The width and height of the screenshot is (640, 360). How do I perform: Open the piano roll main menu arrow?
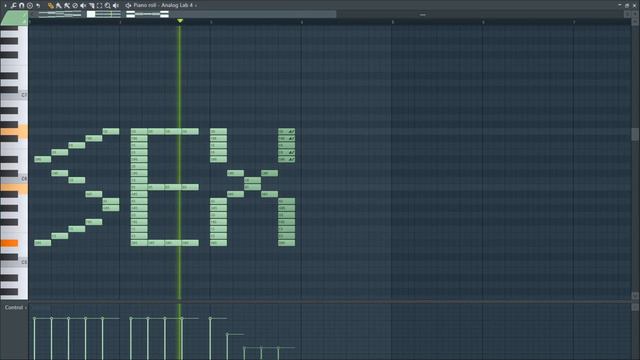point(5,5)
